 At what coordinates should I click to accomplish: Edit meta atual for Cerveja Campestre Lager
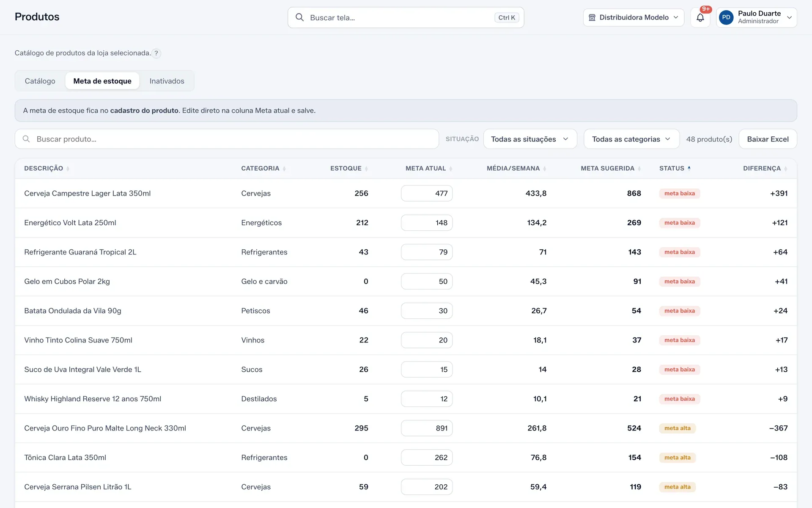tap(427, 193)
